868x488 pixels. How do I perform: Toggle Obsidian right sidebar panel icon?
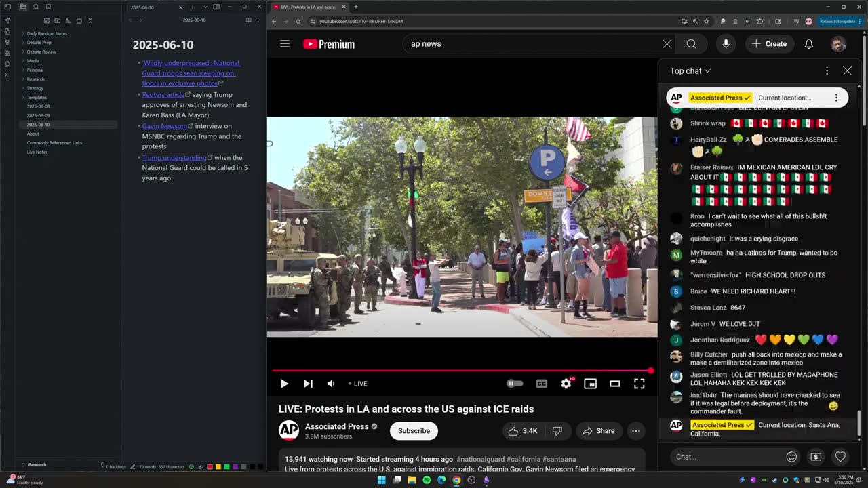coord(216,7)
